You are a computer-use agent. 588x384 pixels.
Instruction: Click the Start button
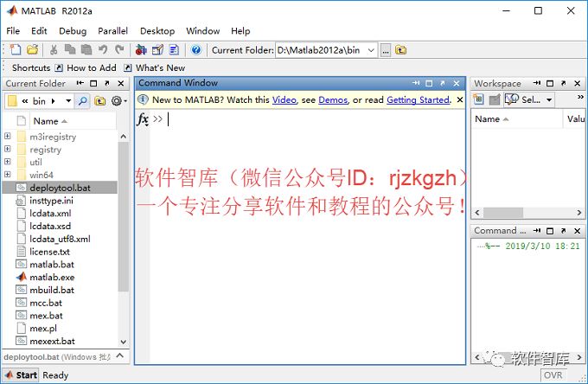tap(21, 375)
